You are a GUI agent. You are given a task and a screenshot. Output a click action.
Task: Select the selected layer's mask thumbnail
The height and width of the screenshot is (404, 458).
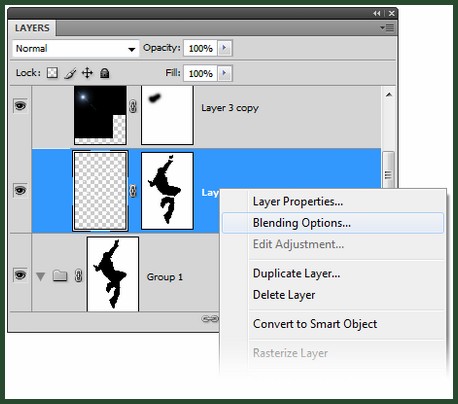(x=167, y=191)
